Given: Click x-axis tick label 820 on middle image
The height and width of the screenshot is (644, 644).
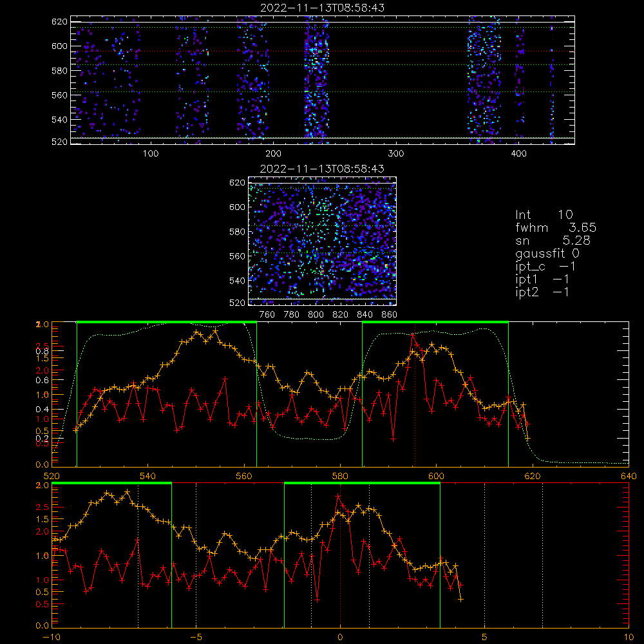Looking at the screenshot, I should click(340, 315).
